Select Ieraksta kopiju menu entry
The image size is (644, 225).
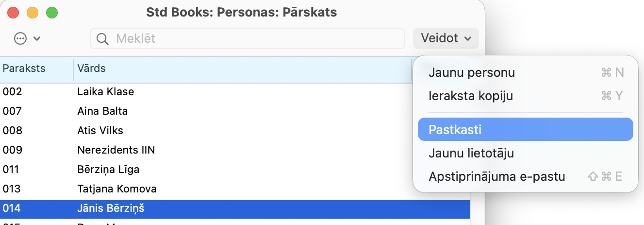pyautogui.click(x=471, y=96)
